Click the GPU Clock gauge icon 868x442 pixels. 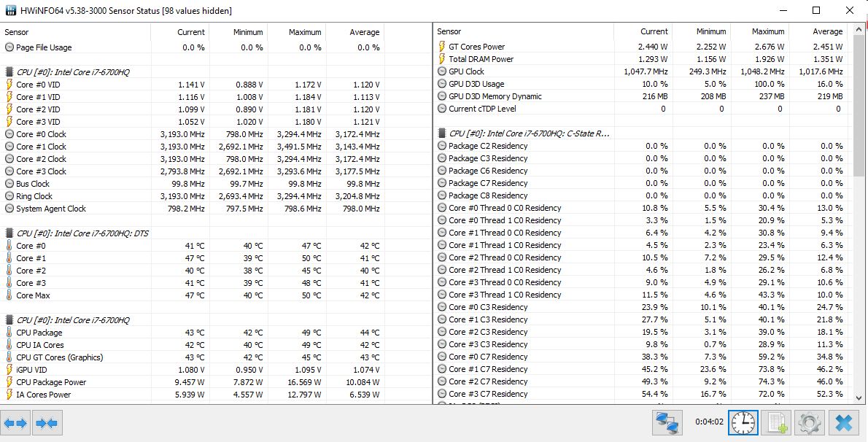(x=442, y=71)
